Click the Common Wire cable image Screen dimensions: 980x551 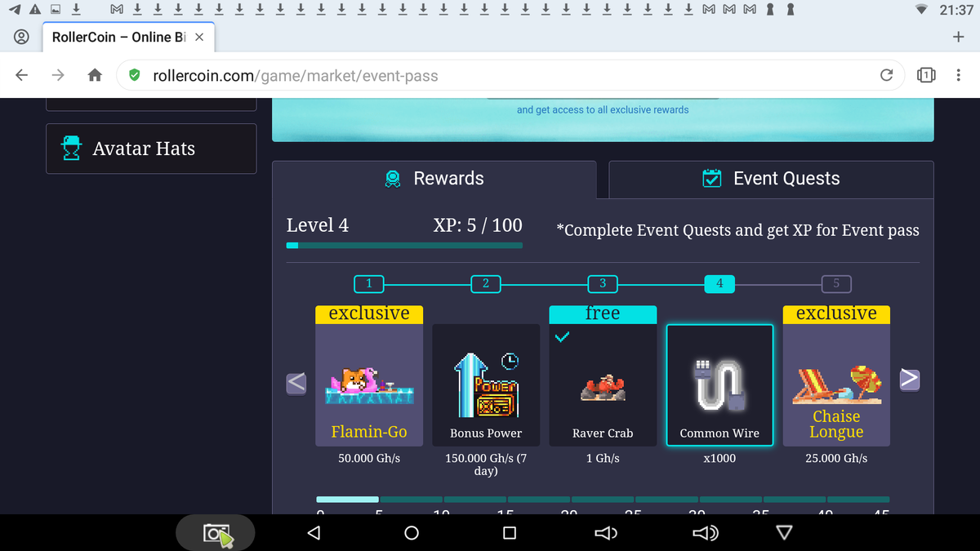tap(719, 384)
